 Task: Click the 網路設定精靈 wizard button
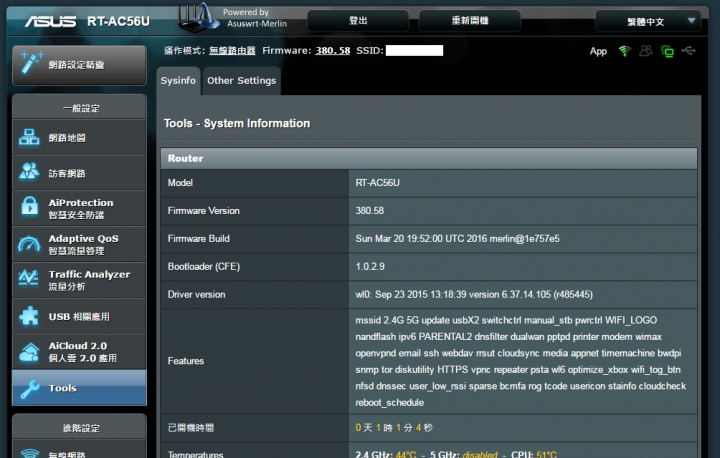point(79,65)
